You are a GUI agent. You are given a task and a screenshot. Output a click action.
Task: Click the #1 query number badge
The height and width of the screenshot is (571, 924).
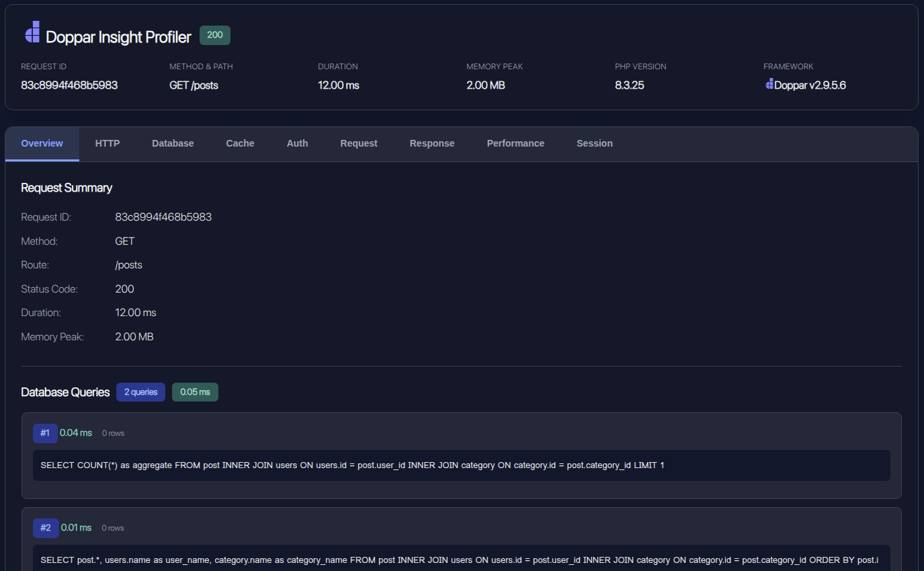point(45,433)
